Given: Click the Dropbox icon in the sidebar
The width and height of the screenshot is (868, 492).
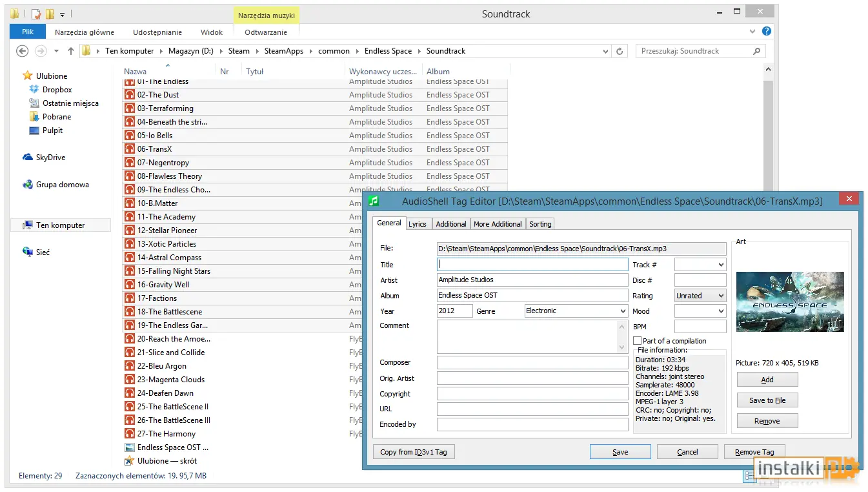Looking at the screenshot, I should (34, 90).
